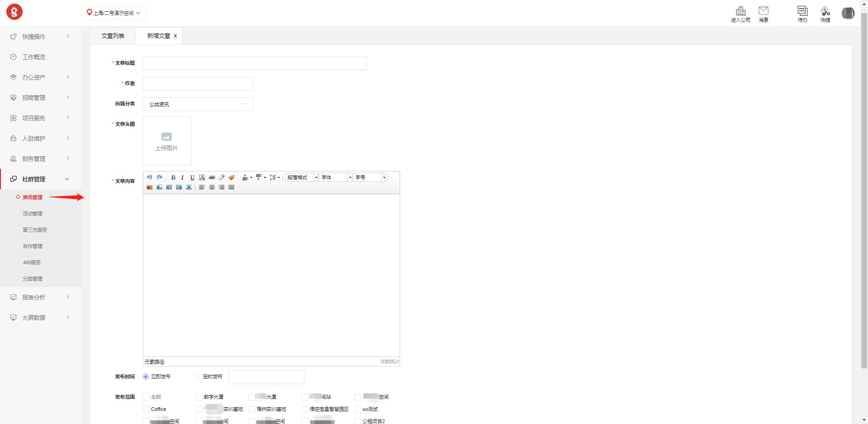Toggle bold formatting in the editor
The width and height of the screenshot is (868, 424).
pyautogui.click(x=173, y=177)
